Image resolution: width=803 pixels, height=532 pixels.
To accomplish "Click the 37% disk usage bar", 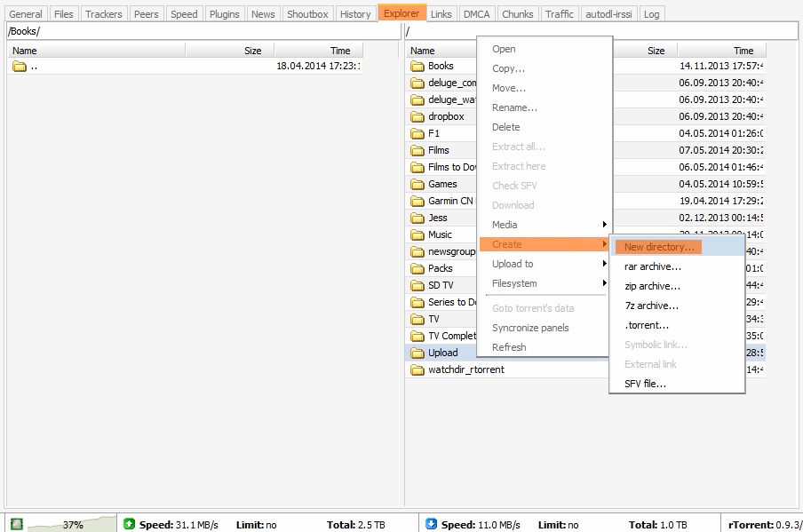I will point(72,524).
